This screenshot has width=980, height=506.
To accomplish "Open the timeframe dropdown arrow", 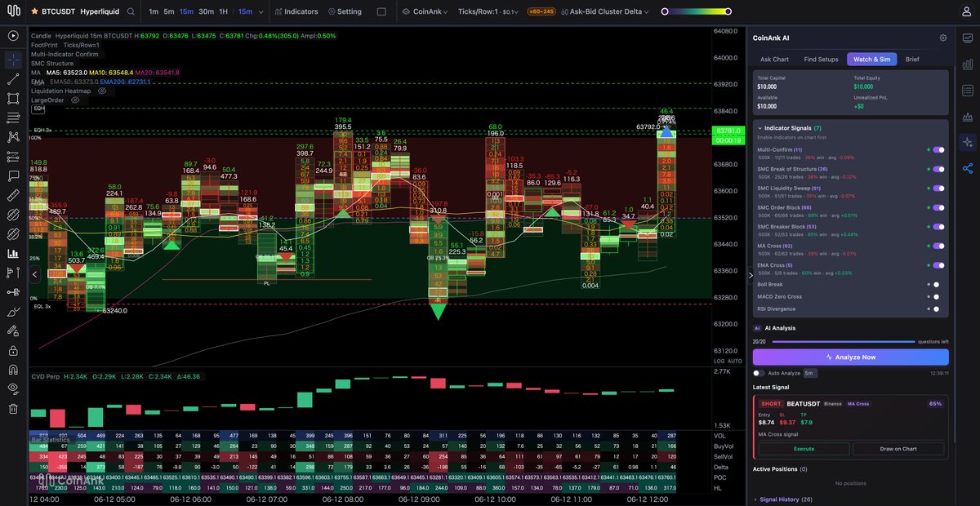I will [x=260, y=12].
